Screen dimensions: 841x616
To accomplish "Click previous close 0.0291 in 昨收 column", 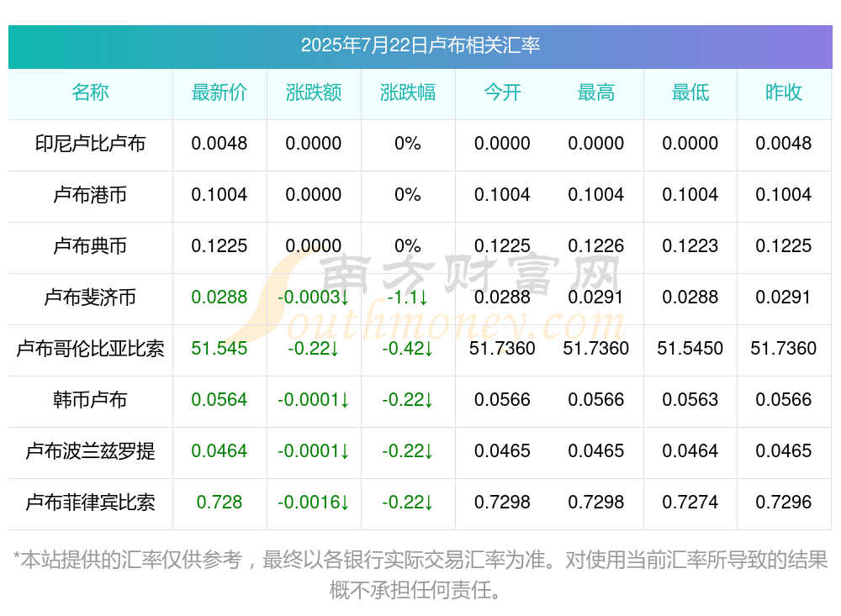I will click(784, 297).
